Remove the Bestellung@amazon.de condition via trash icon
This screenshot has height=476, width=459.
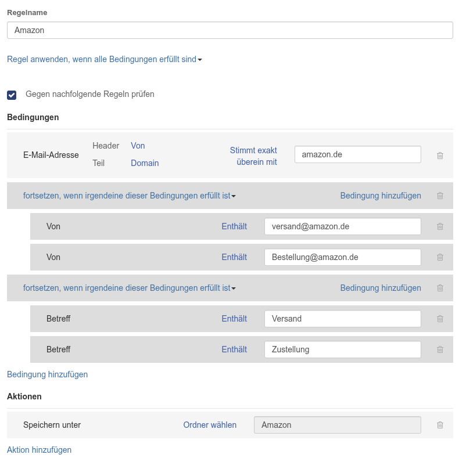coord(440,257)
